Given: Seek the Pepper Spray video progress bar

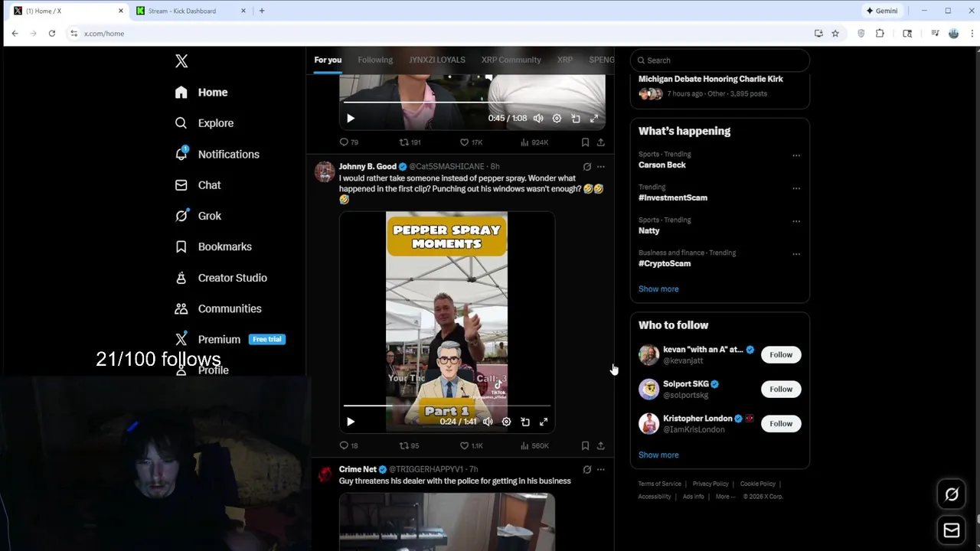Looking at the screenshot, I should coord(446,406).
